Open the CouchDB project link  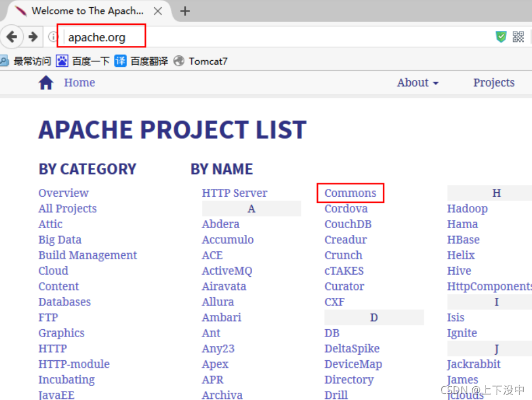coord(348,224)
